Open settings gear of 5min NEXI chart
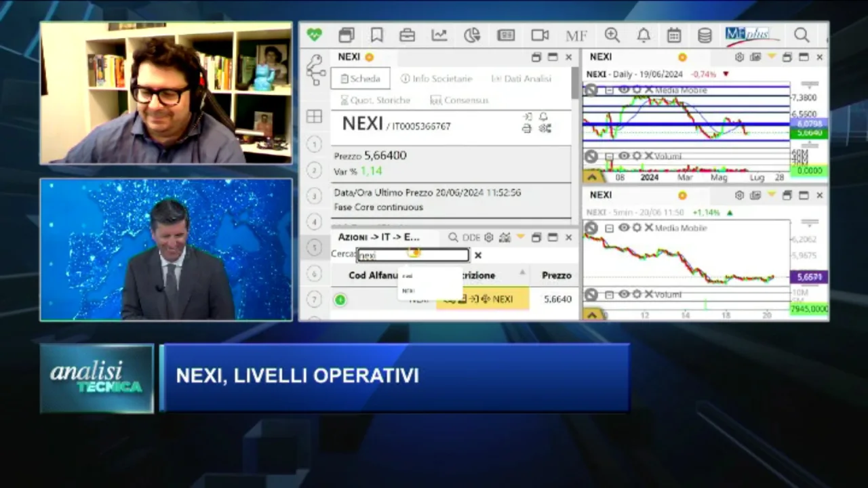This screenshot has width=868, height=488. coord(740,196)
